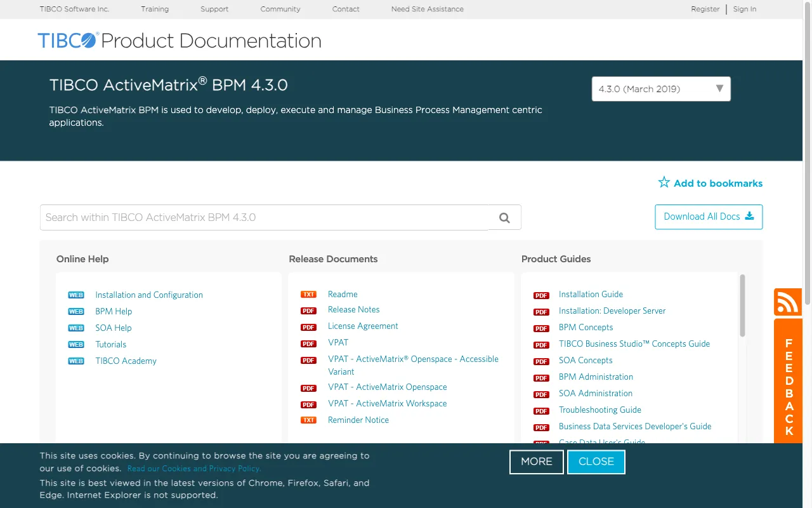This screenshot has width=812, height=508.
Task: Click PDF icon beside VPAT - ActiveMatrix Workspace
Action: (x=308, y=405)
